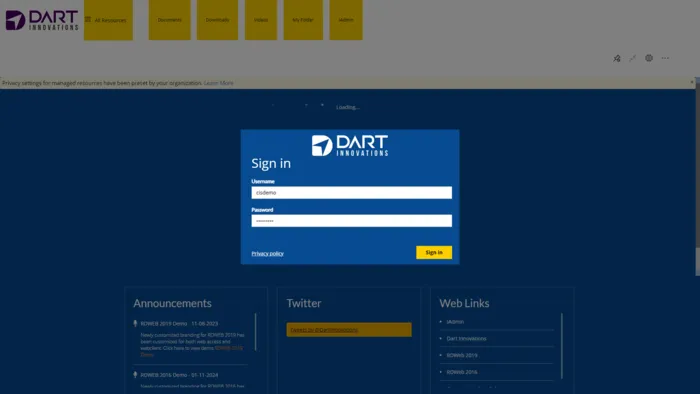Open Tweets by @DartInnovations link
Viewport: 700px width, 394px height.
[x=325, y=330]
